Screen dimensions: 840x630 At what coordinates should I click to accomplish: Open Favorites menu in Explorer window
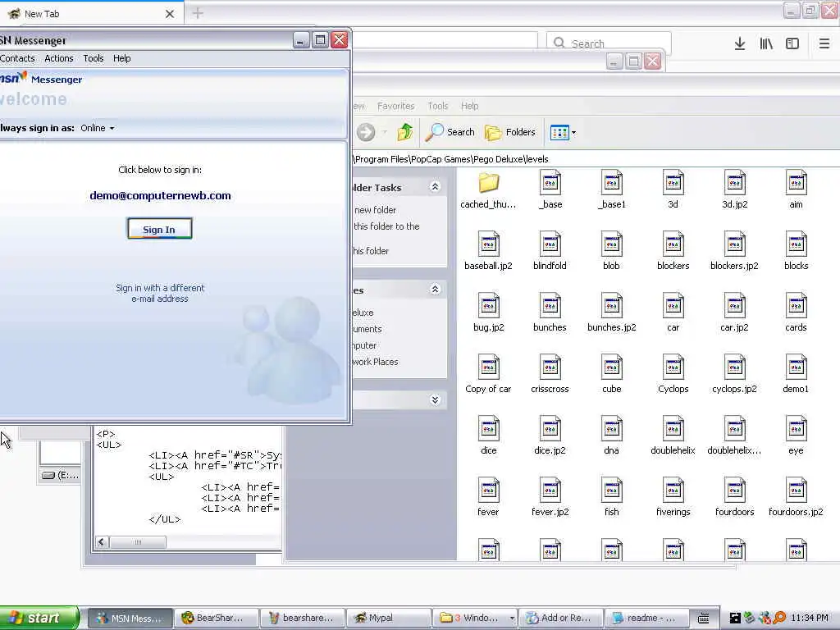tap(396, 106)
